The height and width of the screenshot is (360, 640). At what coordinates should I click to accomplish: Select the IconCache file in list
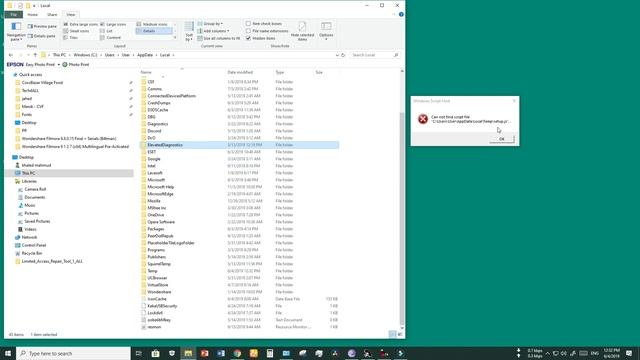[x=157, y=299]
